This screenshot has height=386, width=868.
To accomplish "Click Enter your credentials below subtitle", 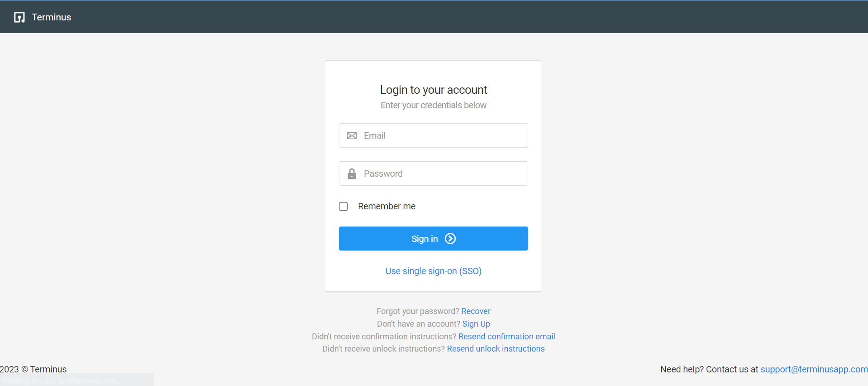I will tap(434, 105).
